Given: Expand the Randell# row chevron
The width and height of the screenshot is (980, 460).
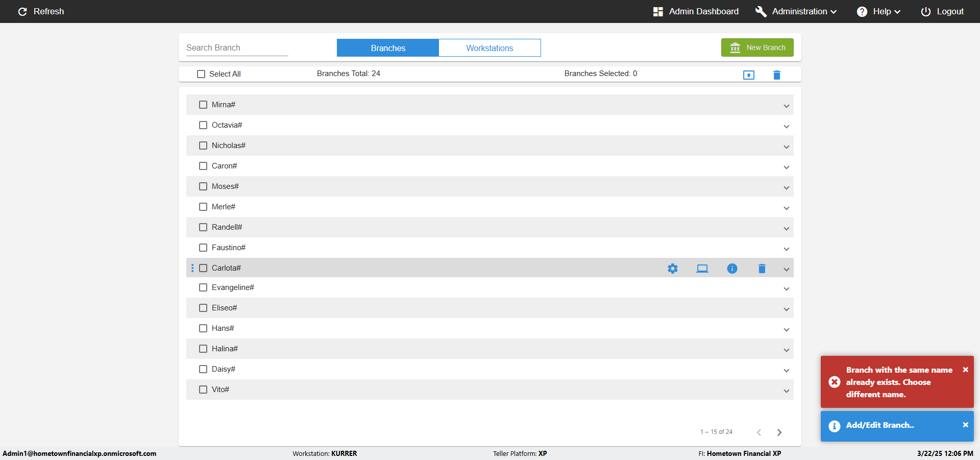Looking at the screenshot, I should point(787,228).
